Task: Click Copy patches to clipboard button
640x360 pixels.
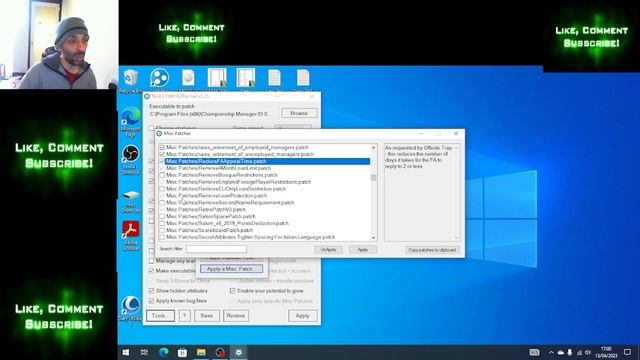Action: [x=432, y=250]
